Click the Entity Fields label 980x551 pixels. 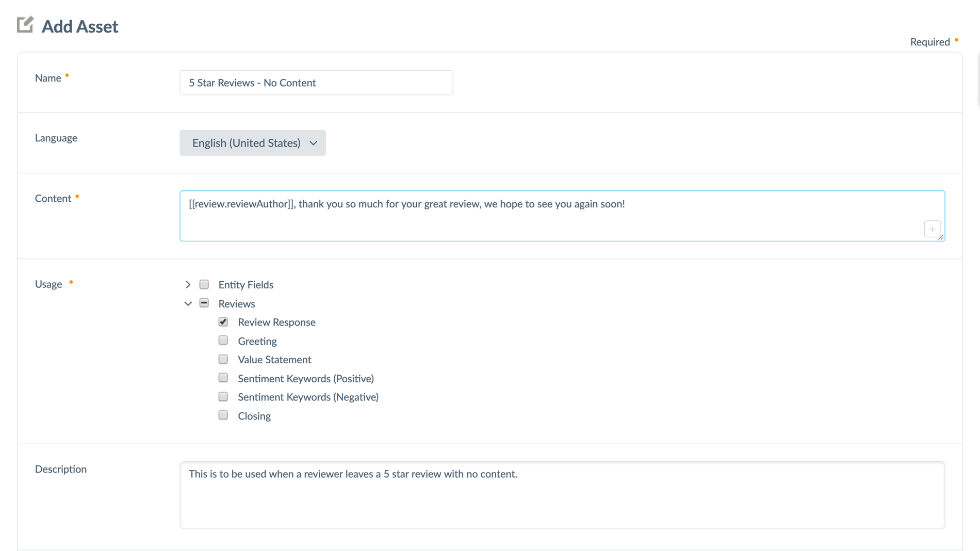tap(246, 285)
